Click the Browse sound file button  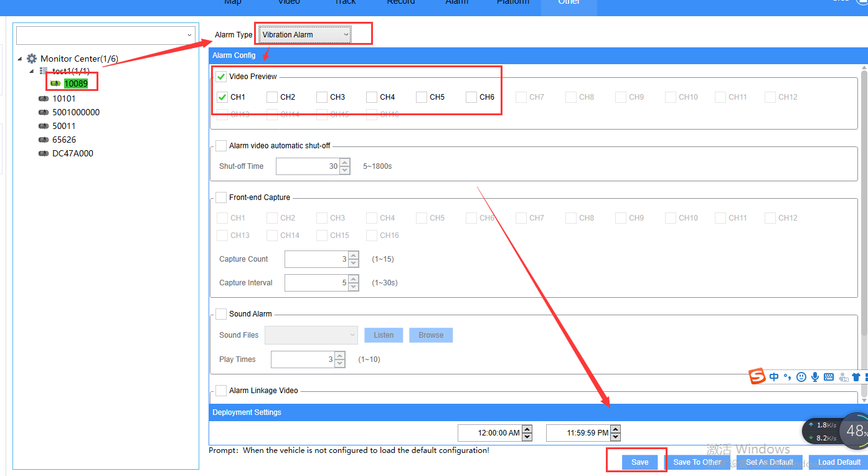tap(431, 335)
